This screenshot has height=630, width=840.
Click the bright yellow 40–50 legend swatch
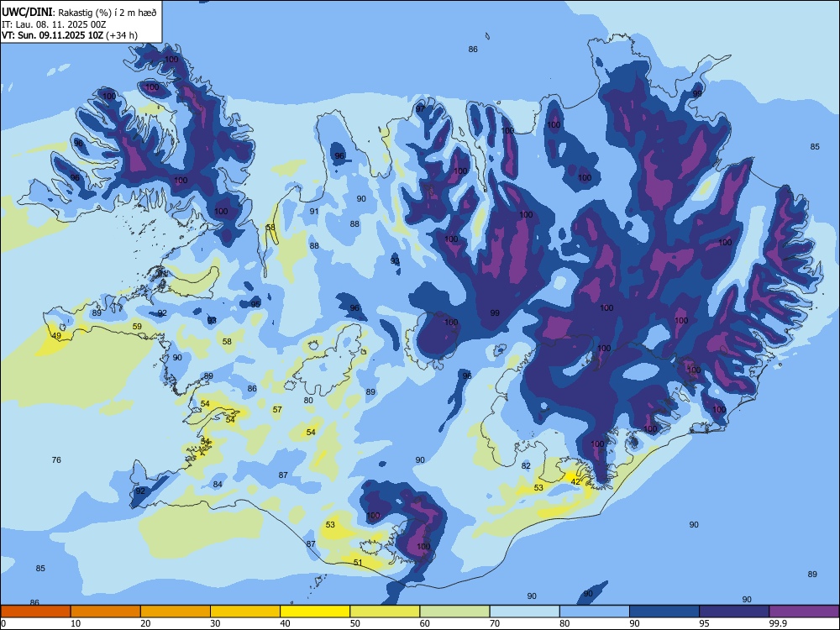pyautogui.click(x=315, y=612)
